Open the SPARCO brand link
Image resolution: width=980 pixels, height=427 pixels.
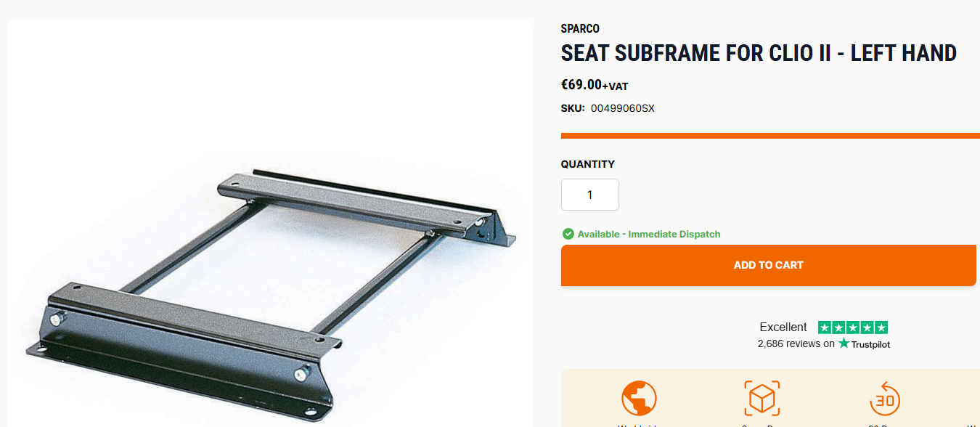pos(580,29)
